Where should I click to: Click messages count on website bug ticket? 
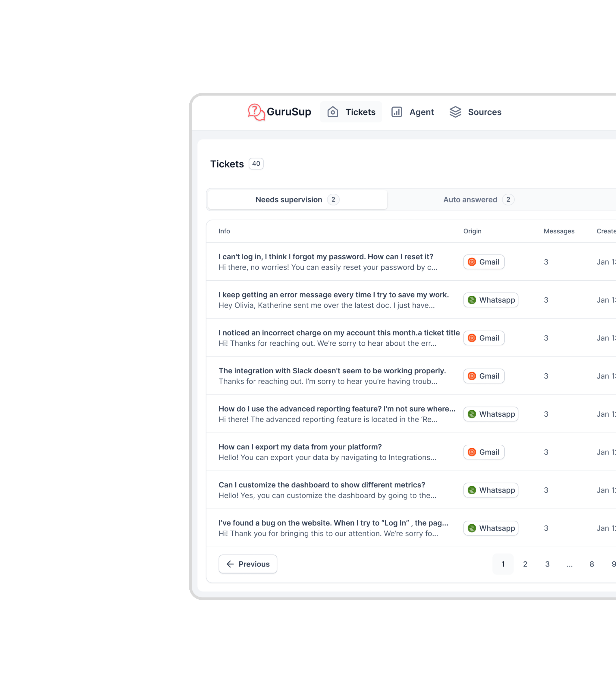tap(546, 528)
